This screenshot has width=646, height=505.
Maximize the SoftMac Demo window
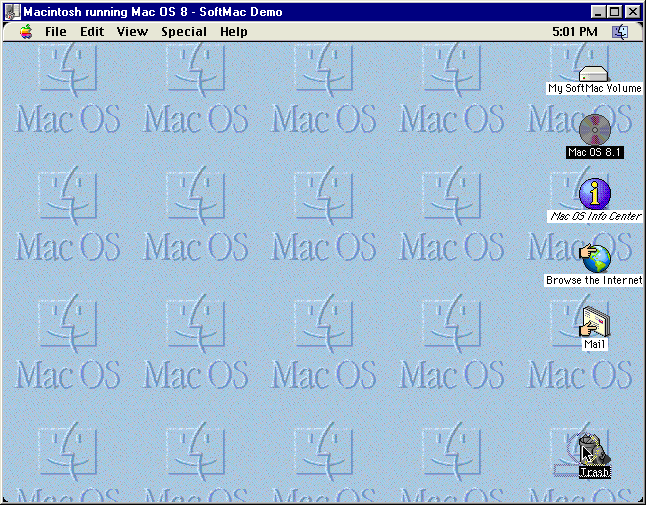(614, 12)
